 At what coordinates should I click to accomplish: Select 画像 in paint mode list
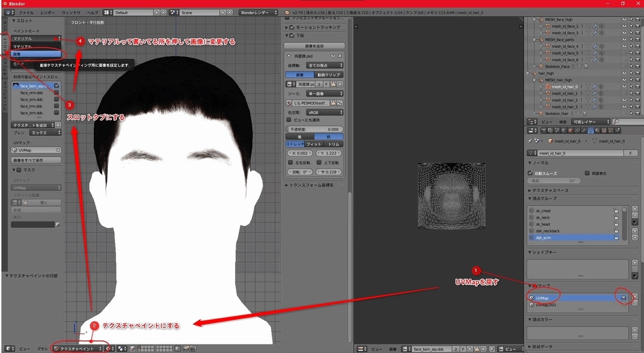point(36,54)
